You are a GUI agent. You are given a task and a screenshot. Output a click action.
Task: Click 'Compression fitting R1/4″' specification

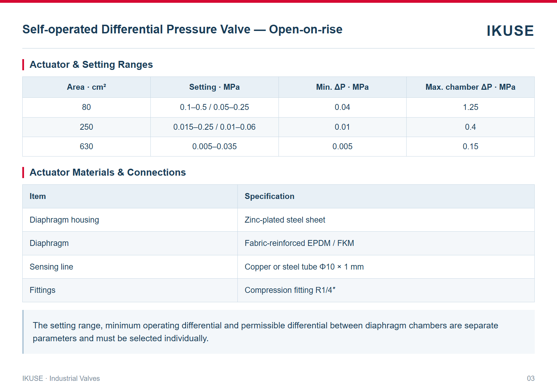290,290
